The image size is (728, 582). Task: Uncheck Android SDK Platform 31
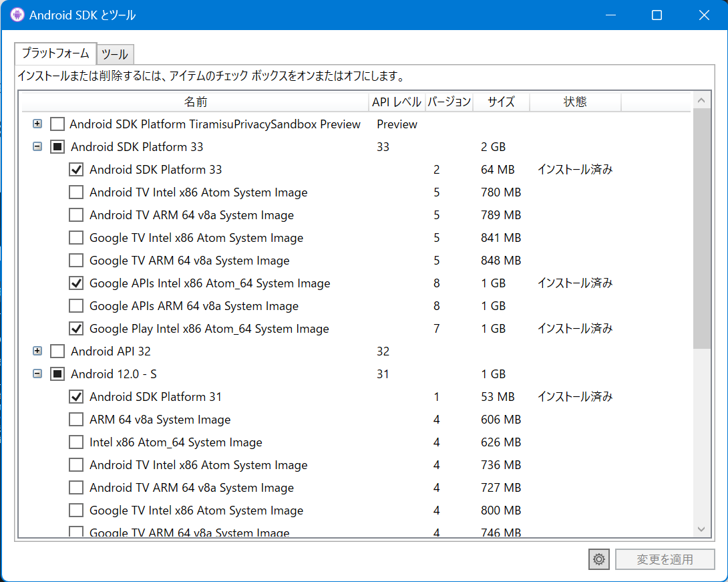pos(76,397)
